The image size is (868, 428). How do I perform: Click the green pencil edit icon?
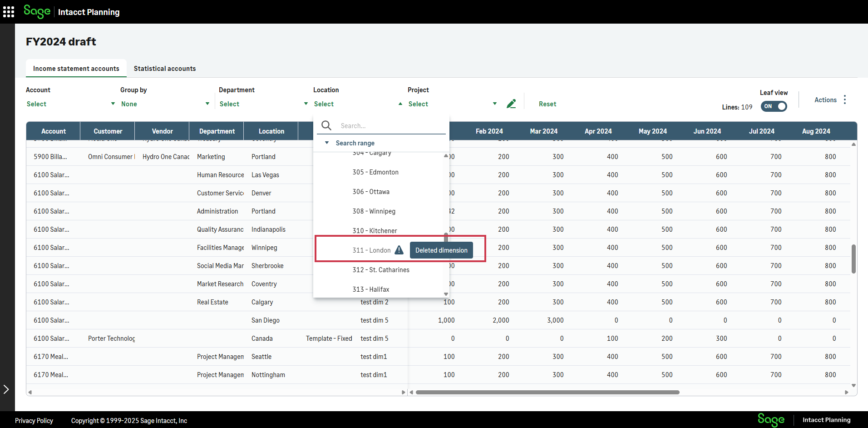(511, 104)
